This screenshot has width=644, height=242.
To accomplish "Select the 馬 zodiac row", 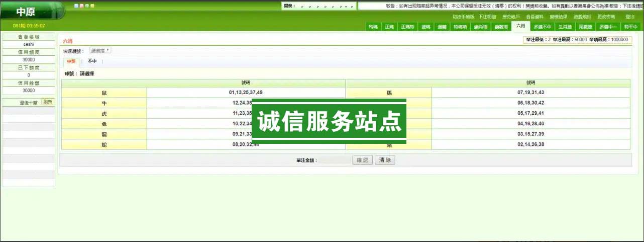I will 389,93.
